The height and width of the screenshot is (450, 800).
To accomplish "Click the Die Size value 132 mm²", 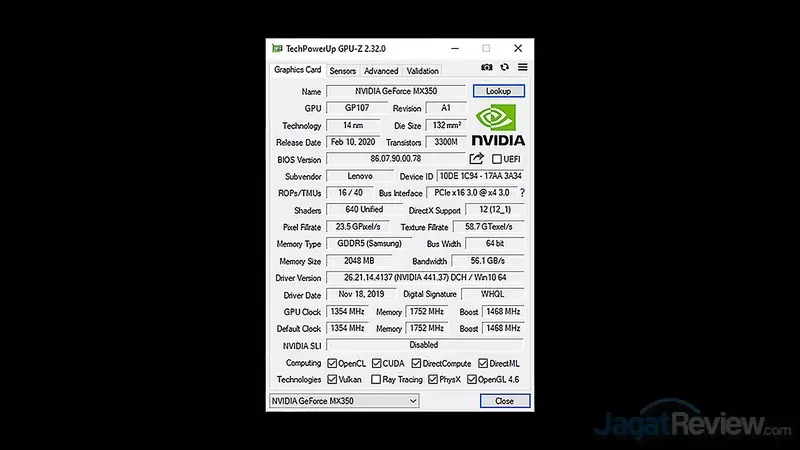I will point(446,125).
